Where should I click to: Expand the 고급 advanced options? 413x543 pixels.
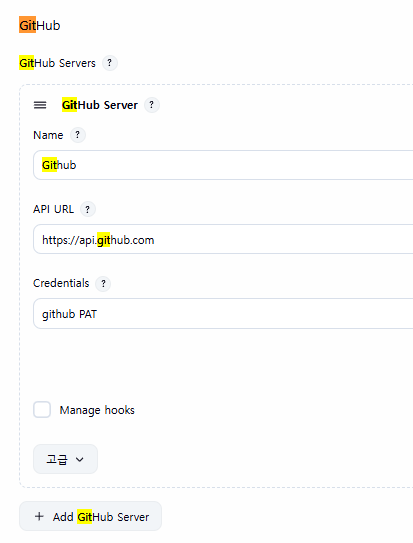pyautogui.click(x=65, y=459)
